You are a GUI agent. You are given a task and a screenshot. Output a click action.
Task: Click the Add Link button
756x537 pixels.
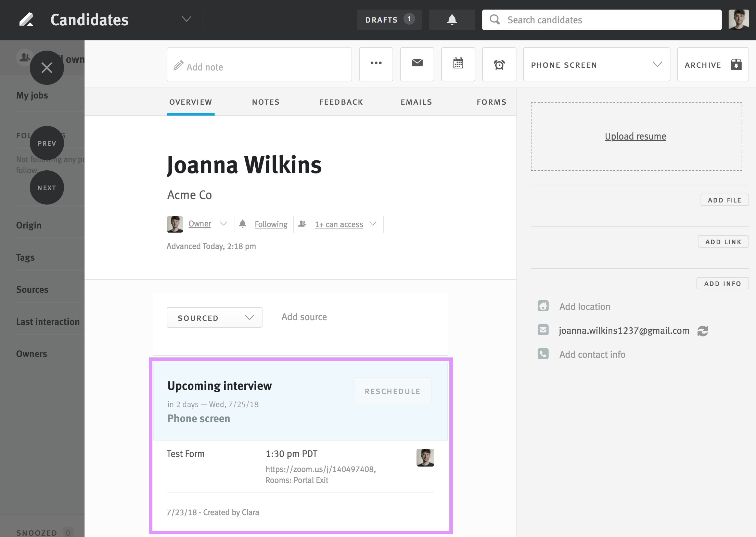(723, 242)
